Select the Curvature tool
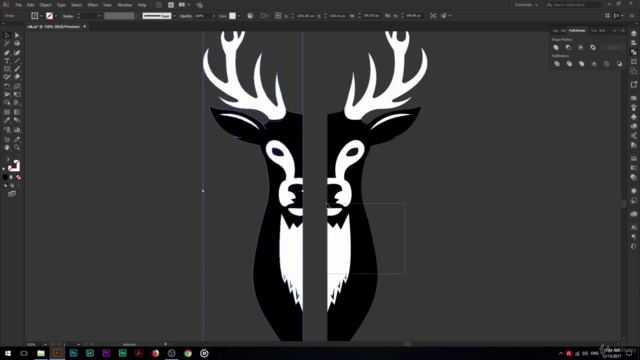 coord(17,53)
